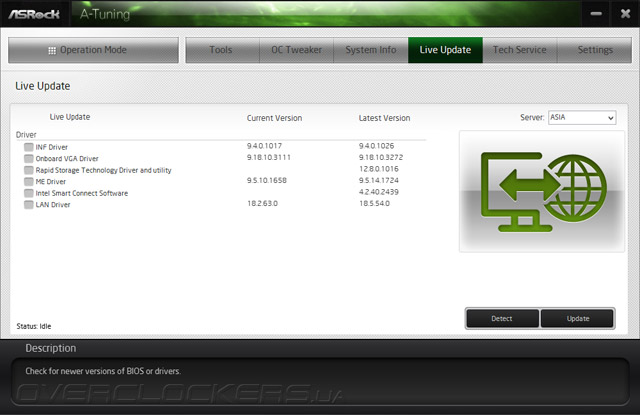640x415 pixels.
Task: Click the Current Version column header
Action: pos(274,118)
